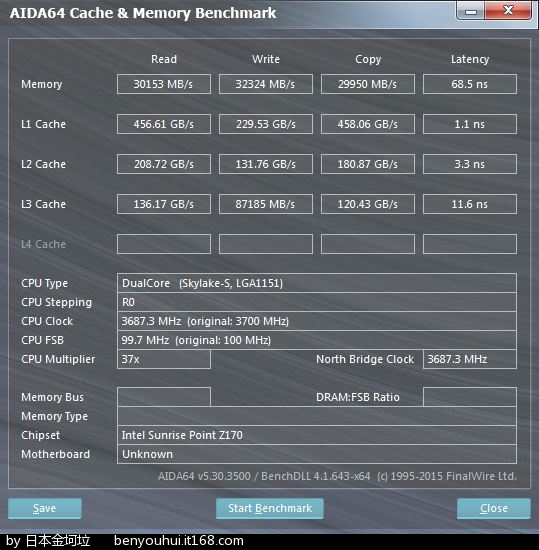Click the Memory row label
Viewport: 539px width, 550px height.
coord(41,84)
